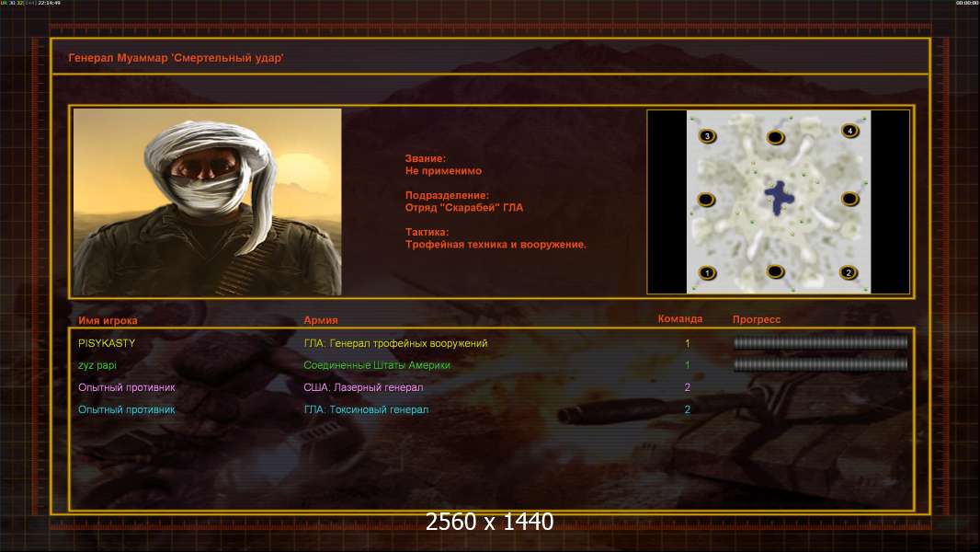980x552 pixels.
Task: Select start position 4 on minimap
Action: tap(849, 131)
